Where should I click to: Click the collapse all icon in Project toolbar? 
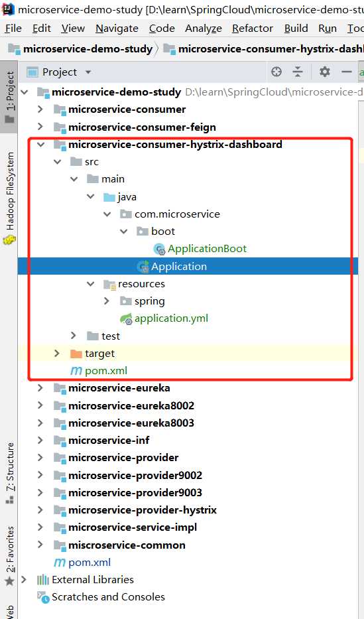pos(298,72)
